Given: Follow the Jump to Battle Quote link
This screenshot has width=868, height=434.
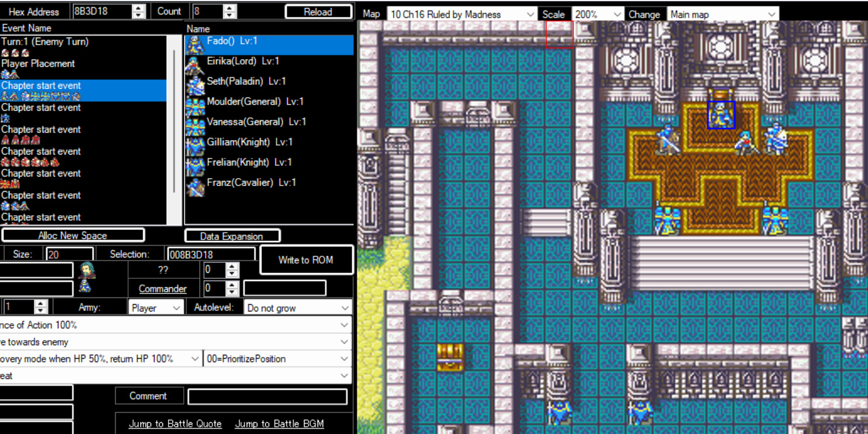Looking at the screenshot, I should pyautogui.click(x=175, y=423).
